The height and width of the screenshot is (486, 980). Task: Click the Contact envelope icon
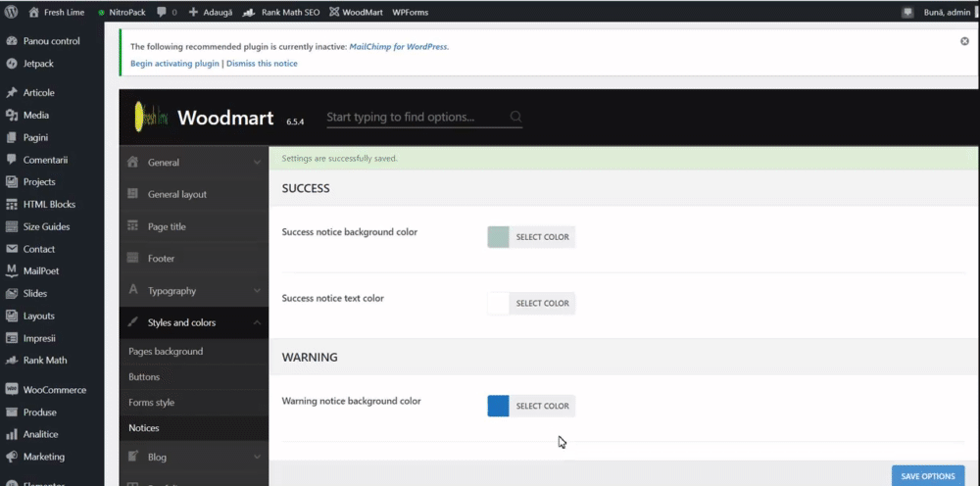[x=11, y=249]
